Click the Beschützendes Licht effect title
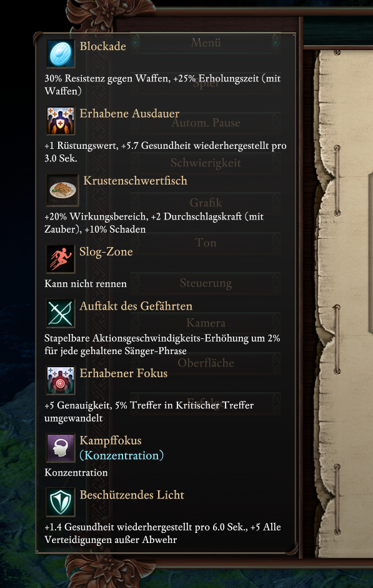The image size is (373, 588). 132,495
